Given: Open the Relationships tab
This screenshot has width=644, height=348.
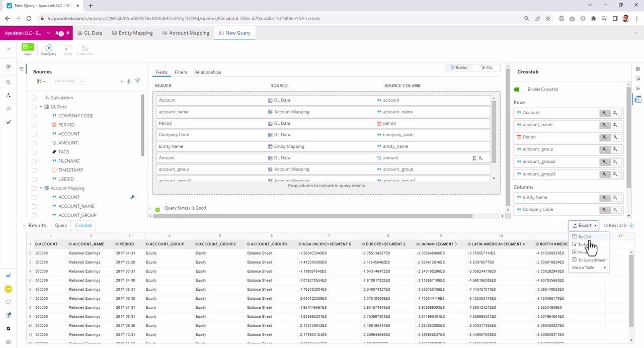Looking at the screenshot, I should (208, 72).
